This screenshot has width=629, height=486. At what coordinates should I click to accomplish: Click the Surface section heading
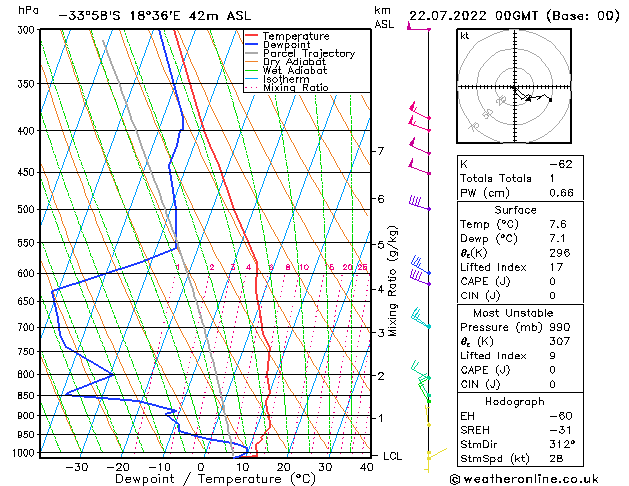tap(515, 210)
